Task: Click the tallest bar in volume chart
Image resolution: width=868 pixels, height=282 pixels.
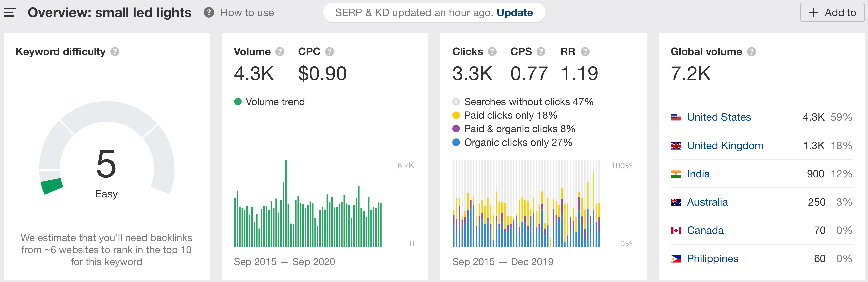Action: point(286,204)
